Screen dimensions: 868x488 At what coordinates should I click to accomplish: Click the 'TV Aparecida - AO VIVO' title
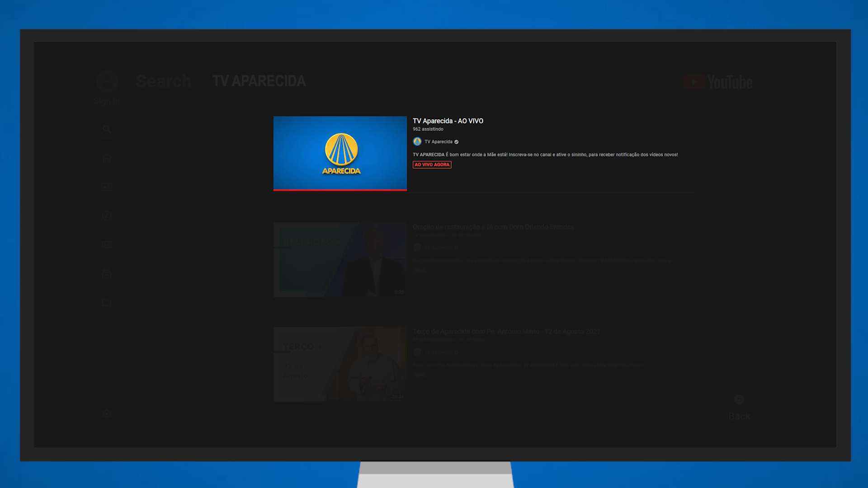click(448, 121)
